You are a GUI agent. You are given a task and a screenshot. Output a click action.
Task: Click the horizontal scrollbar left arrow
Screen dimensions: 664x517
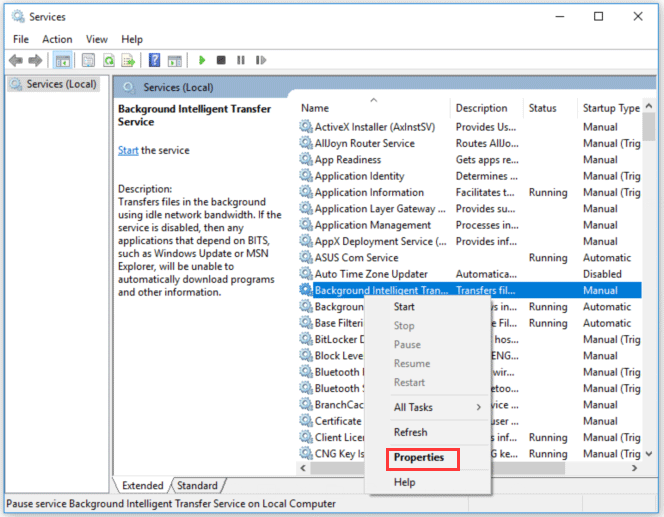click(303, 468)
